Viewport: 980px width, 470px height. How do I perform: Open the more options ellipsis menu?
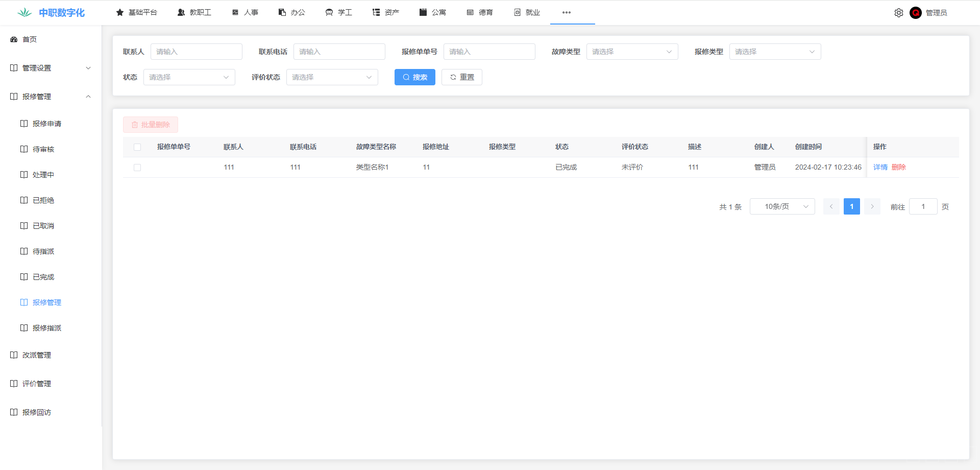click(x=566, y=12)
